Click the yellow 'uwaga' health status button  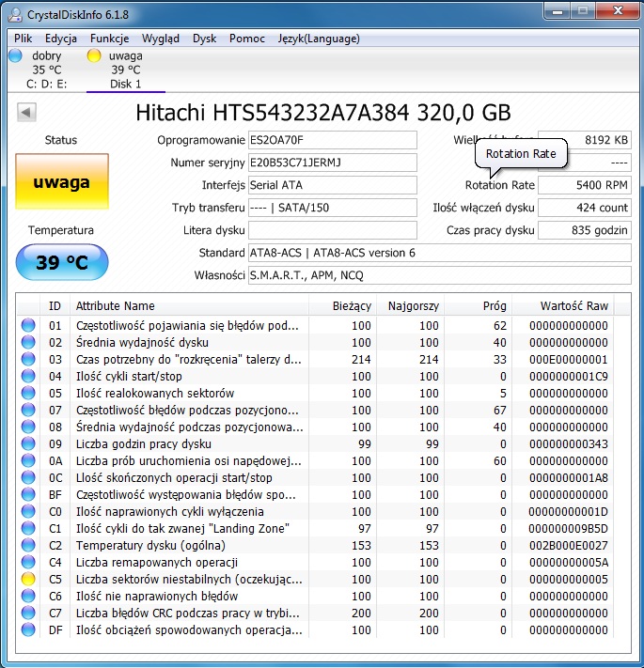[61, 181]
